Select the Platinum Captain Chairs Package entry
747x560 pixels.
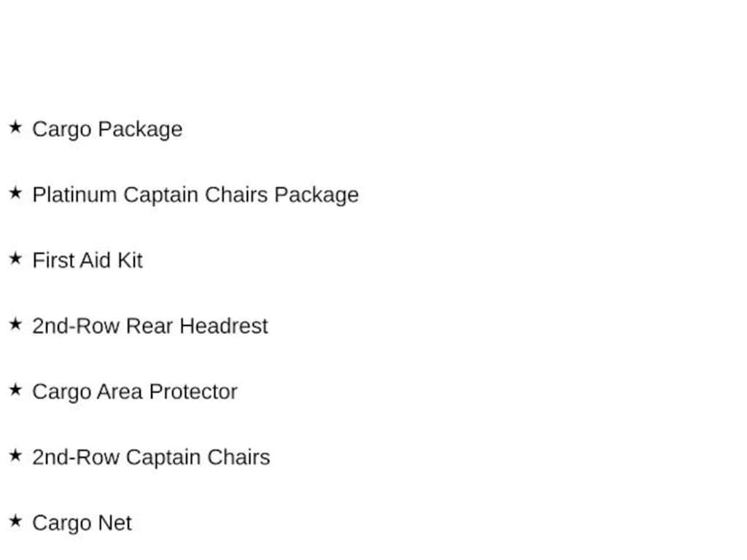click(196, 195)
